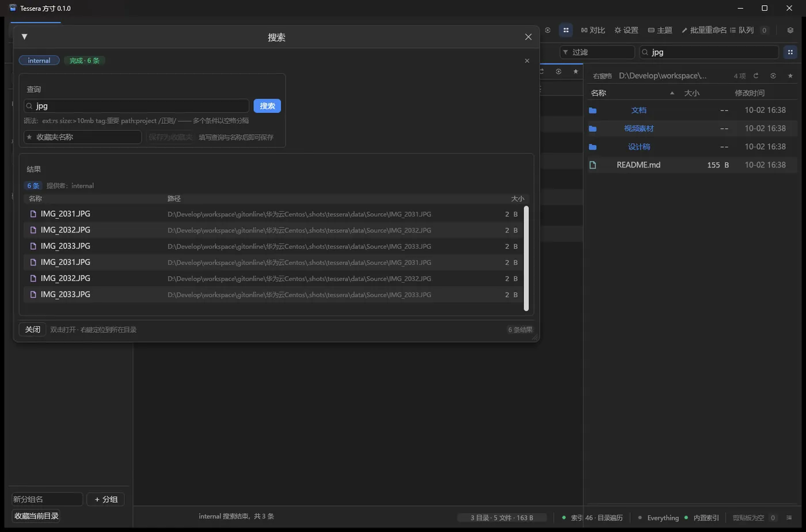The height and width of the screenshot is (532, 806).
Task: Click the 收藏夹名称 favorites name field
Action: tap(82, 137)
